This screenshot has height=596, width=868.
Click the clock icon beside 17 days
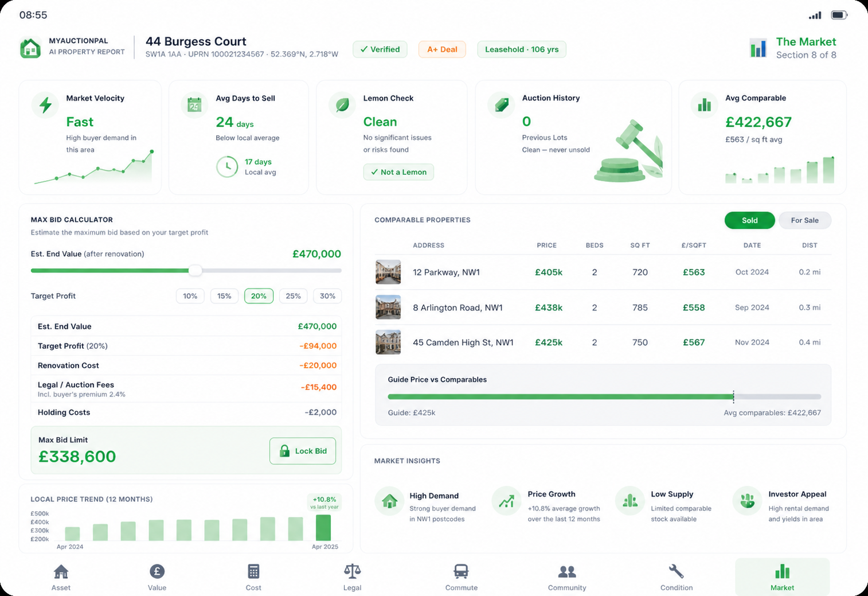point(227,166)
